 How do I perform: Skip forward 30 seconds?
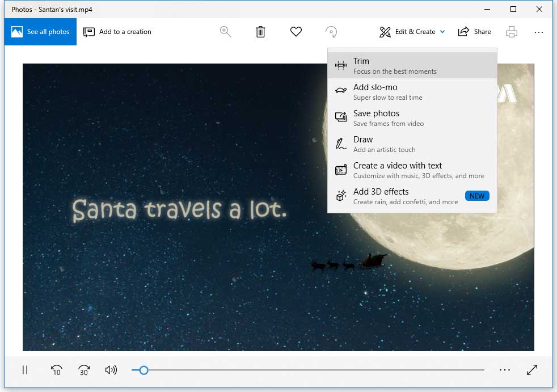[84, 370]
